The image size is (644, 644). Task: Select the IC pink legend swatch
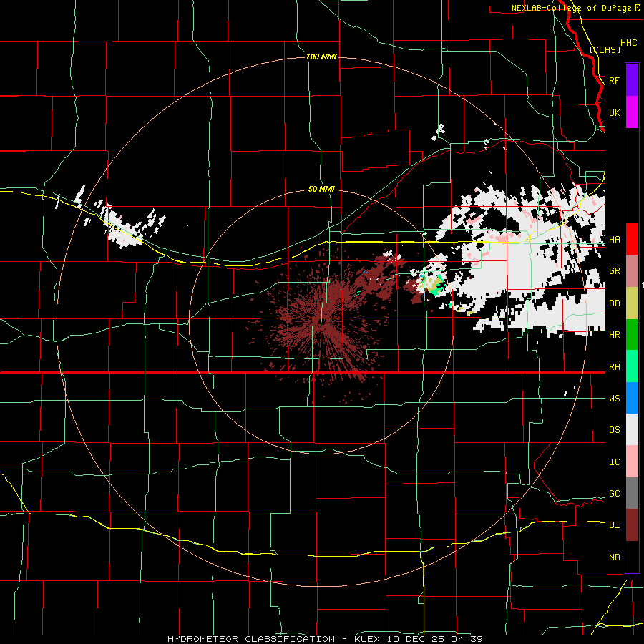[632, 462]
